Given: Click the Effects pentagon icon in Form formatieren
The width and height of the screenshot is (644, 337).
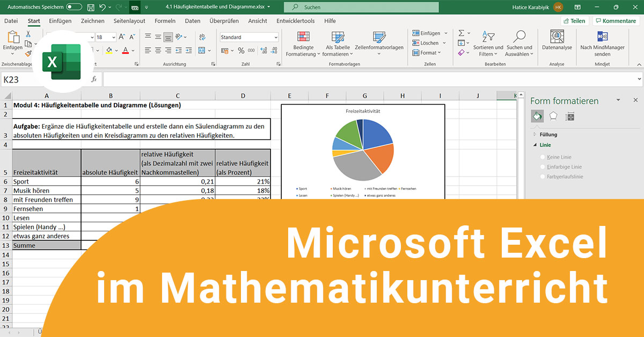Looking at the screenshot, I should tap(553, 116).
